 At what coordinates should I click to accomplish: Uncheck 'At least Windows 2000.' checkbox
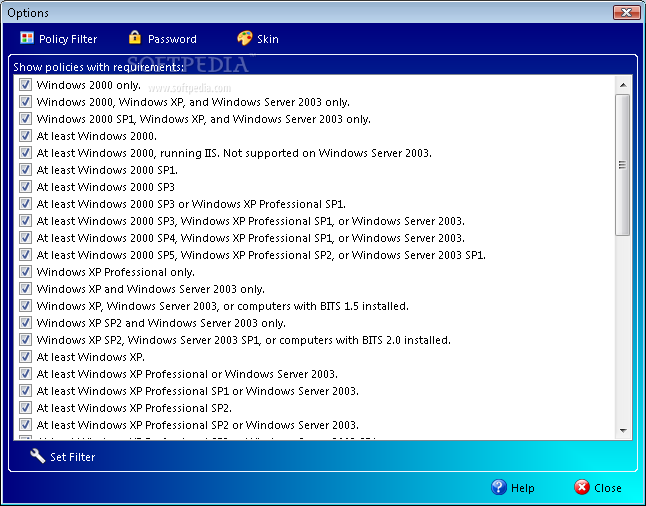25,136
